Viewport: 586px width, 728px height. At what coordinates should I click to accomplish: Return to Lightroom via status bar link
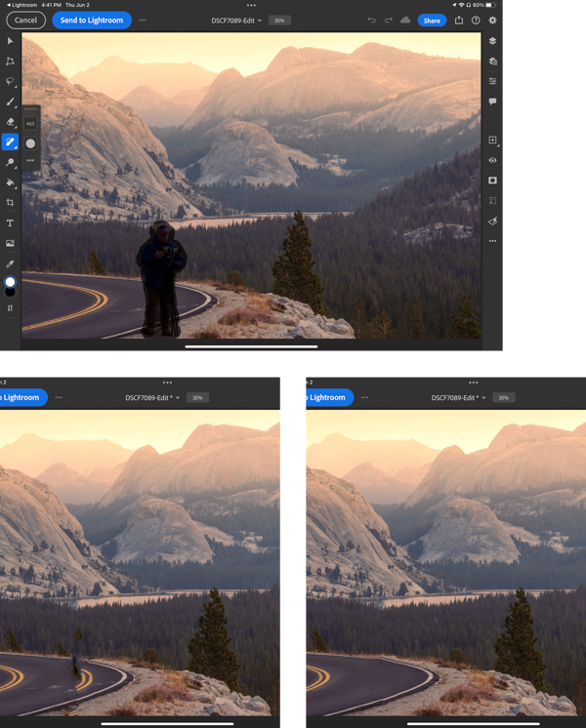21,5
